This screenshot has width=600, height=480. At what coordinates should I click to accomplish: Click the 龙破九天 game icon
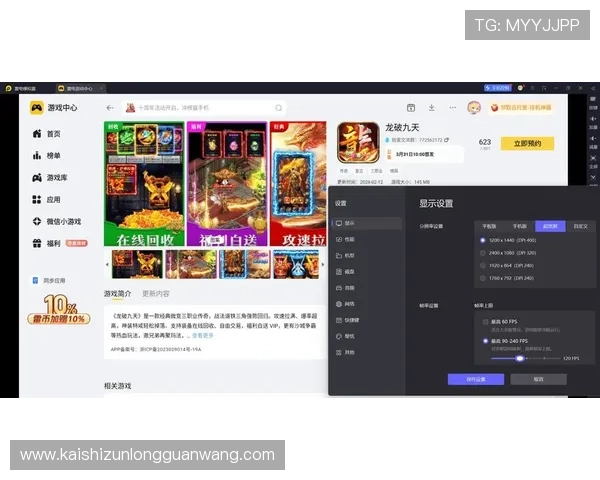pos(358,143)
